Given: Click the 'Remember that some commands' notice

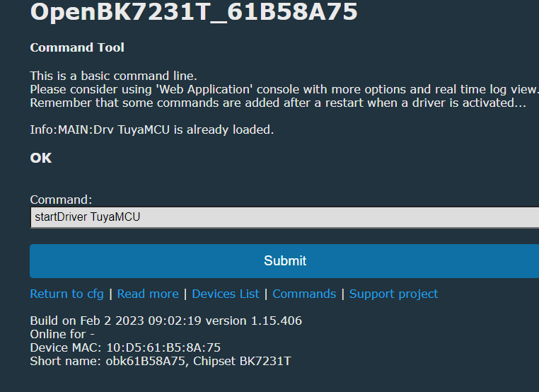Looking at the screenshot, I should pyautogui.click(x=278, y=103).
